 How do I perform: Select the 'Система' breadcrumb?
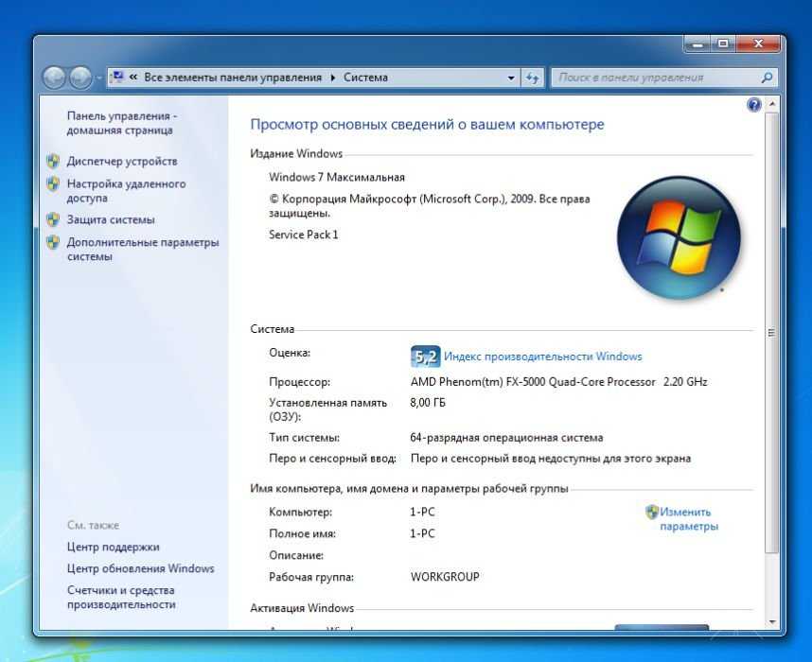coord(365,78)
